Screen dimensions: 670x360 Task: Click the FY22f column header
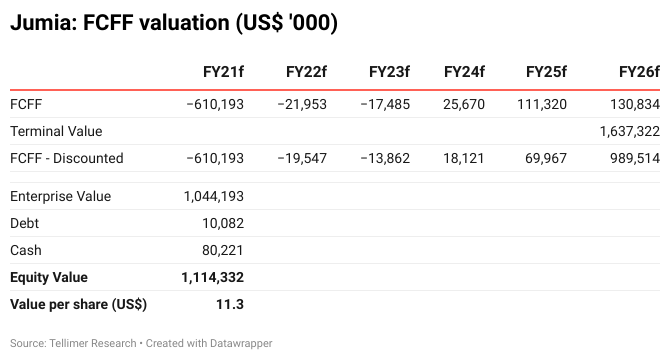pyautogui.click(x=306, y=72)
